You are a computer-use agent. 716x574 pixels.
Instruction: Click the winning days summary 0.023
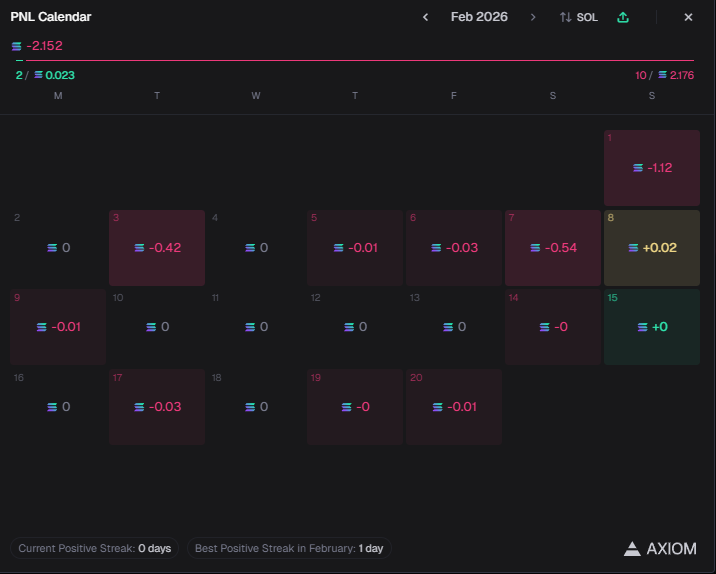pos(60,75)
